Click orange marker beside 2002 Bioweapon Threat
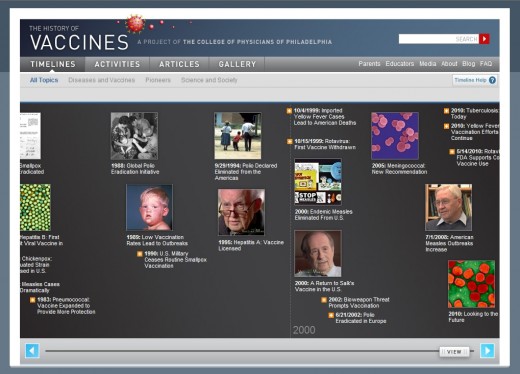Screen dimensions: 520x374 tap(324, 300)
